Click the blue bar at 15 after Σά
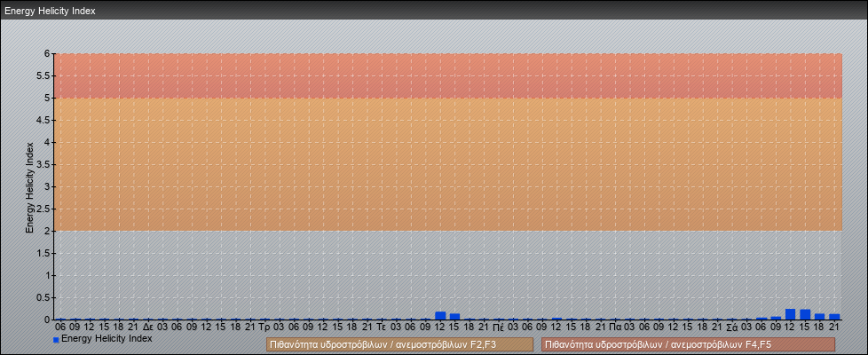 (x=805, y=314)
